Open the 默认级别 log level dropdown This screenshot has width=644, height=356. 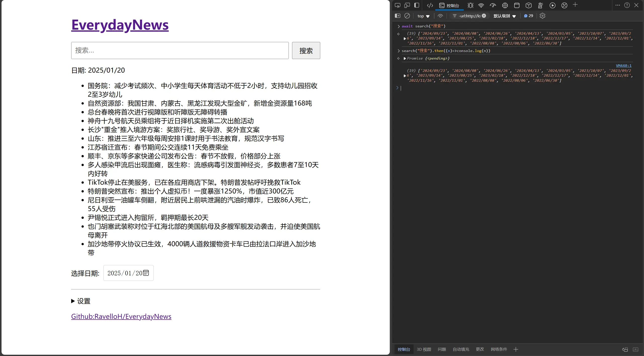pyautogui.click(x=505, y=16)
